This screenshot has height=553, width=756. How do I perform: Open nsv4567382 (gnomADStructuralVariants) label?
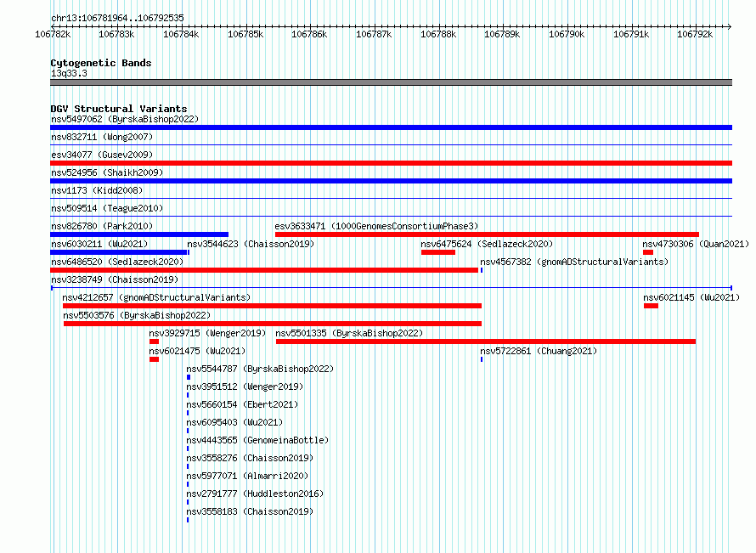pyautogui.click(x=574, y=262)
